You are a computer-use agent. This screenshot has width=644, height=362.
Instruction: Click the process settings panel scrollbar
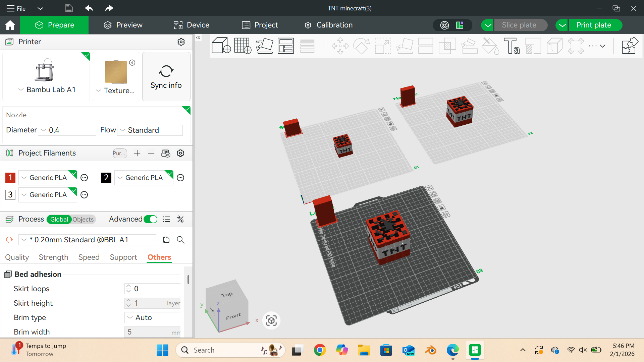[x=188, y=279]
